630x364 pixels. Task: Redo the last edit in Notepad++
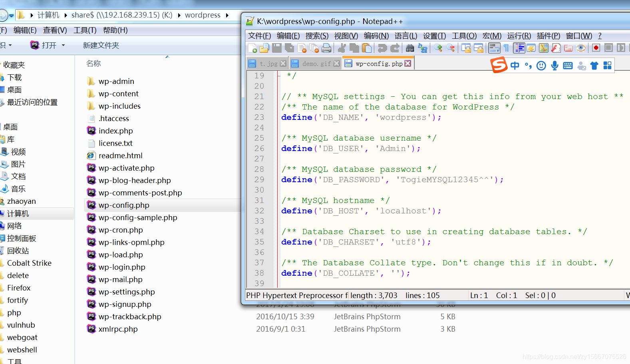(395, 48)
